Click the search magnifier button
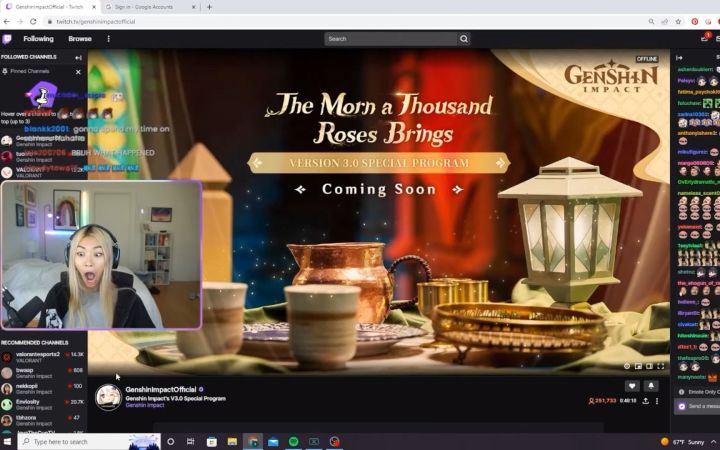The width and height of the screenshot is (720, 450). (x=464, y=39)
